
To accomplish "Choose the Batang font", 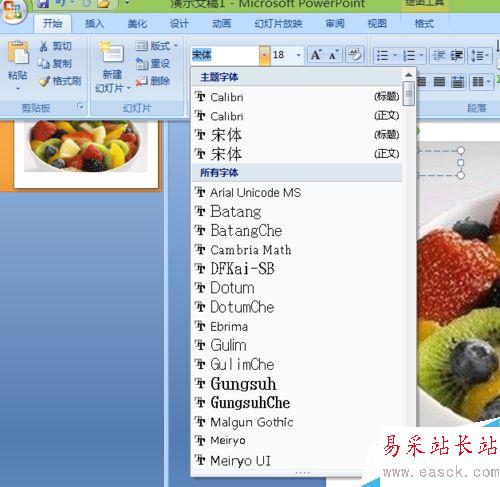I will coord(297,211).
